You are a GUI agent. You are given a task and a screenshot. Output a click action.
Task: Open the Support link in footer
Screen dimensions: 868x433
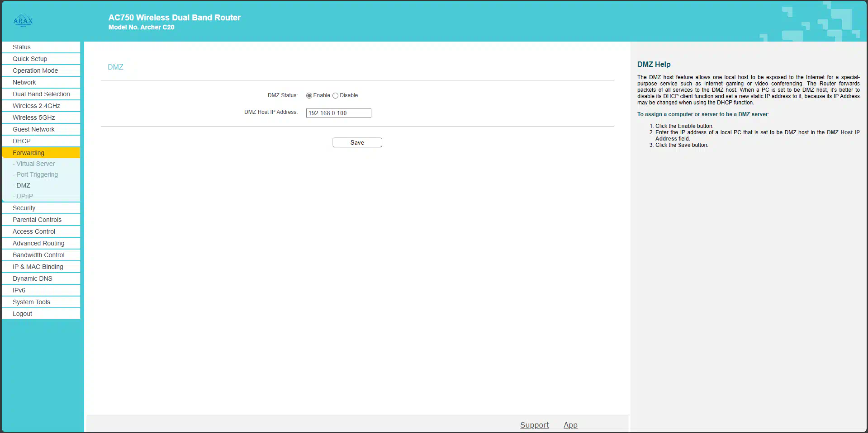(x=535, y=425)
